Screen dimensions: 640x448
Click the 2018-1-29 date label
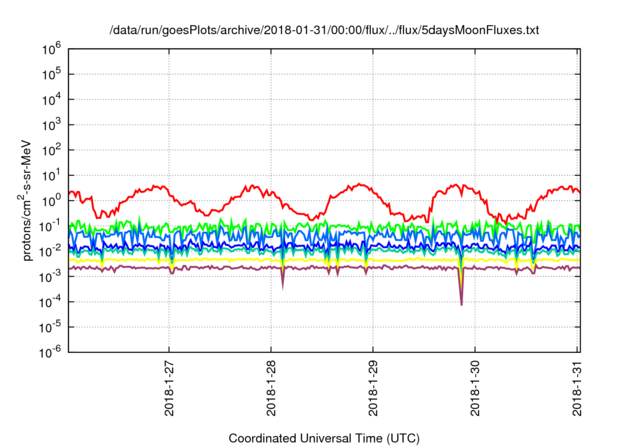[x=373, y=388]
